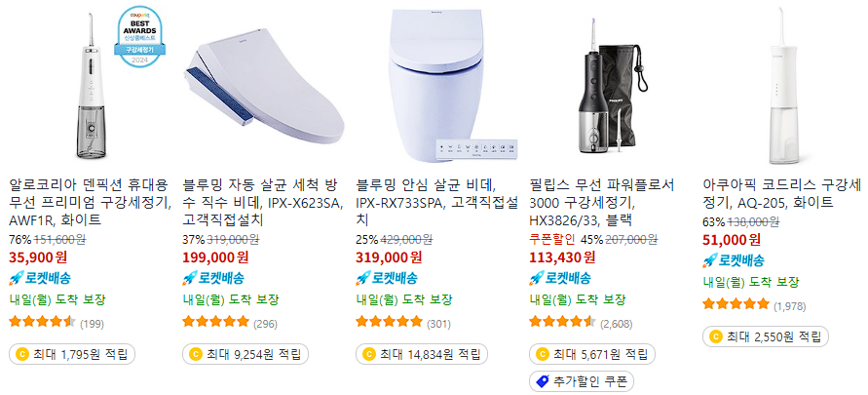Viewport: 868px width, 395px height.
Task: Click the 로켓배송 rocket icon under 35,900원
Action: click(17, 278)
